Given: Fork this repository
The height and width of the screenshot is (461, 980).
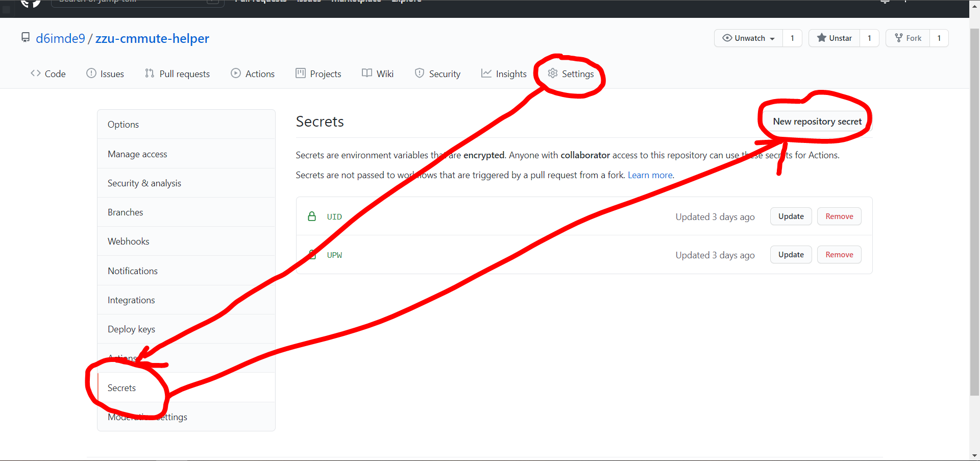Looking at the screenshot, I should pos(908,38).
